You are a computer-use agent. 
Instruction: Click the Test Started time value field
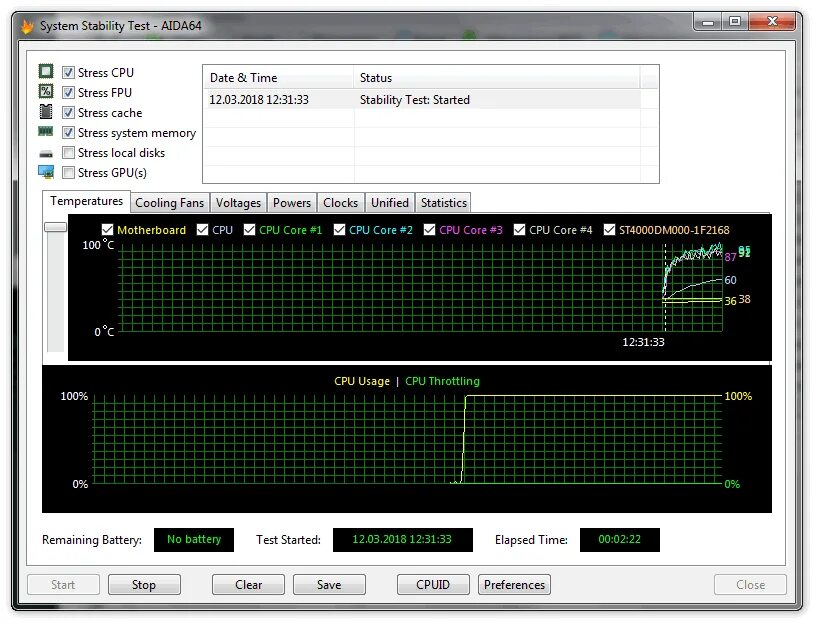click(x=402, y=539)
